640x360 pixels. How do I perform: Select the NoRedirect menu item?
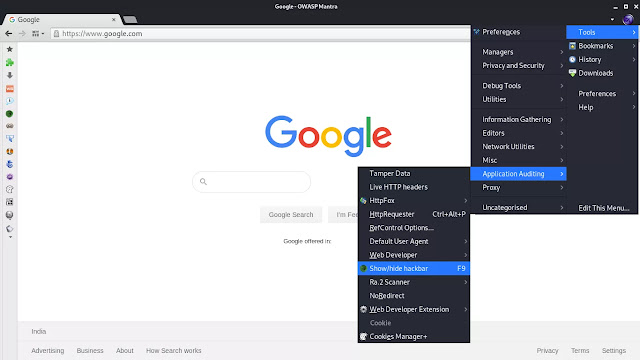[x=414, y=296]
